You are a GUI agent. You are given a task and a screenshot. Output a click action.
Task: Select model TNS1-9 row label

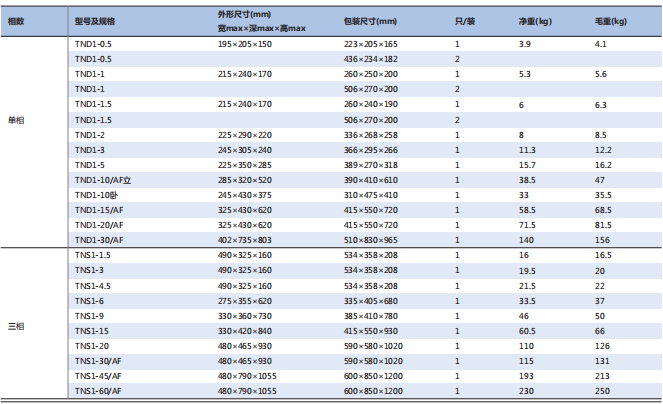[x=89, y=315]
